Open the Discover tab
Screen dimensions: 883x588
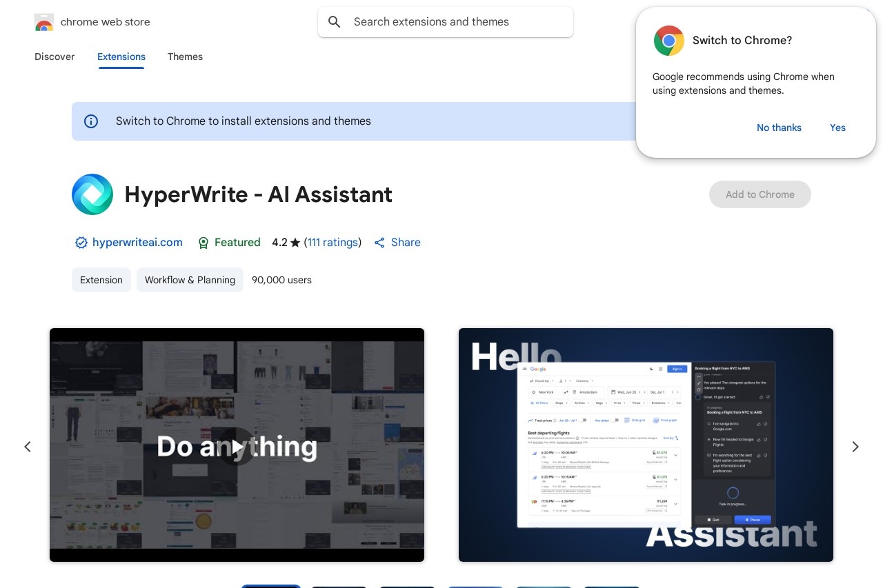point(54,57)
